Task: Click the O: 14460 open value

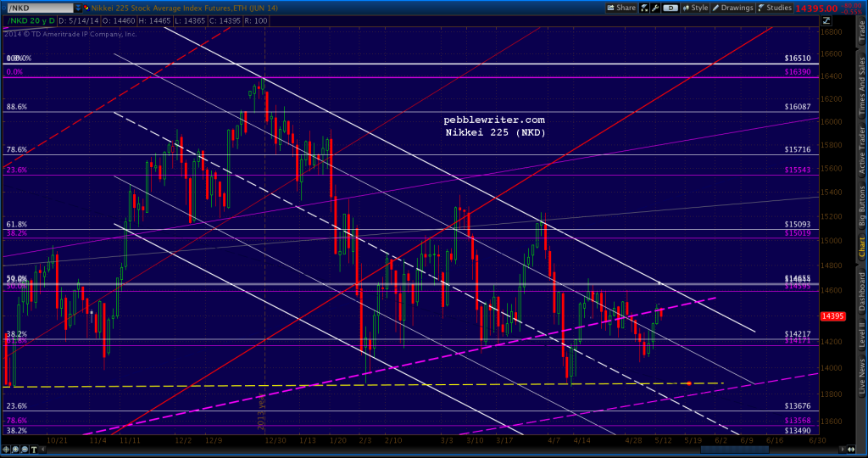Action: (x=119, y=20)
